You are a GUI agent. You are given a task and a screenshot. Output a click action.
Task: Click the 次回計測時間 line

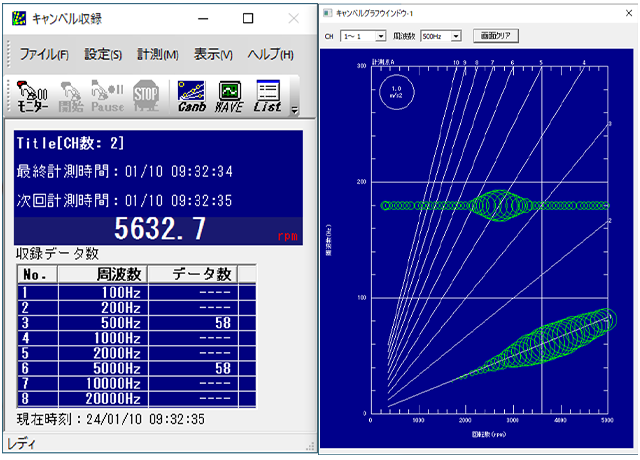click(x=124, y=200)
